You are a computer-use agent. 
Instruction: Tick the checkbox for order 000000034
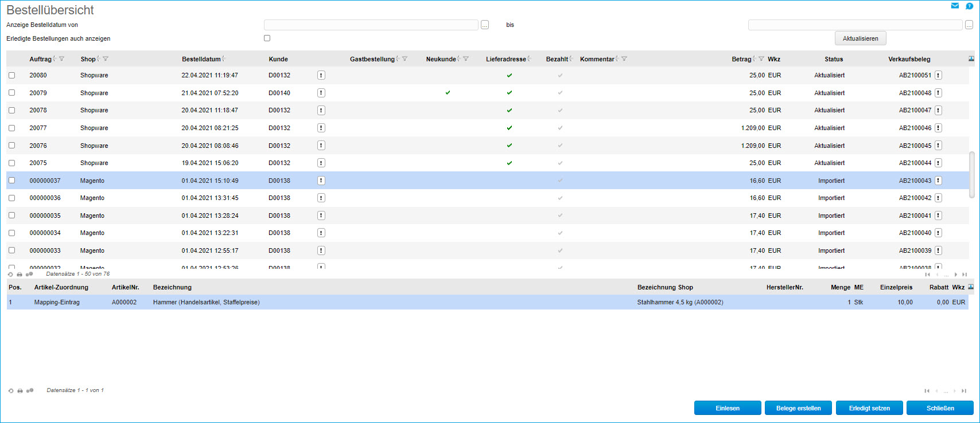(x=11, y=233)
